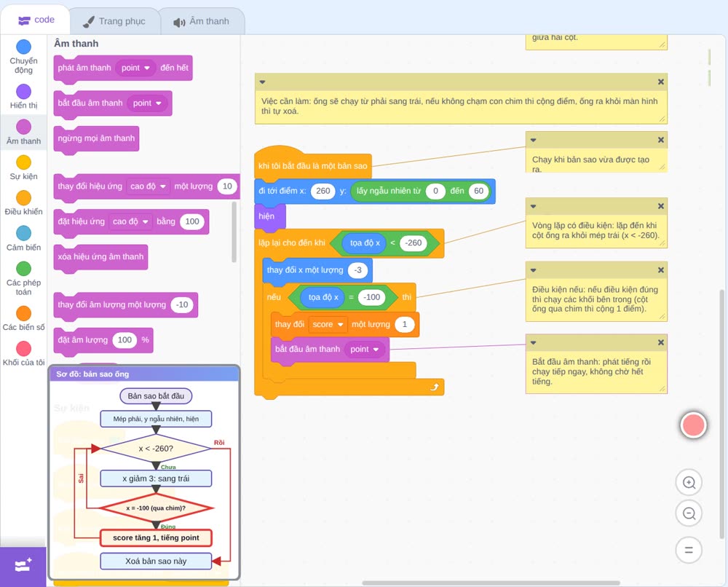
Task: Click the add extension button
Action: point(23,566)
